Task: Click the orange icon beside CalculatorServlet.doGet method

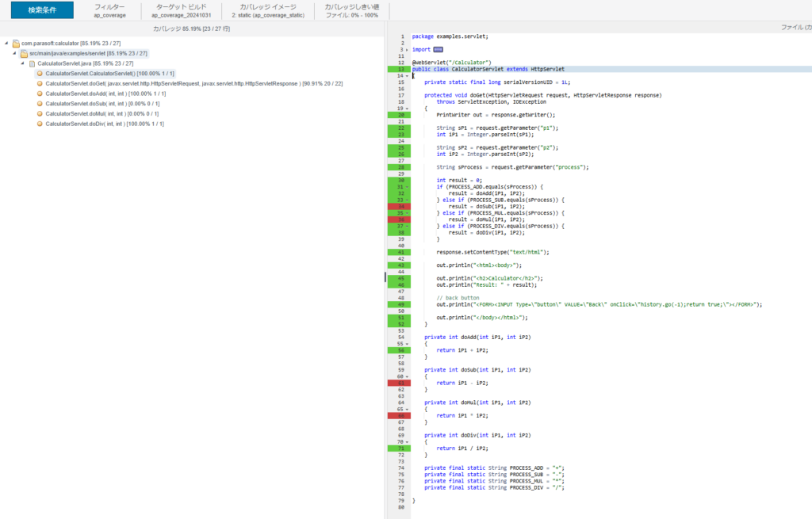Action: [x=40, y=83]
